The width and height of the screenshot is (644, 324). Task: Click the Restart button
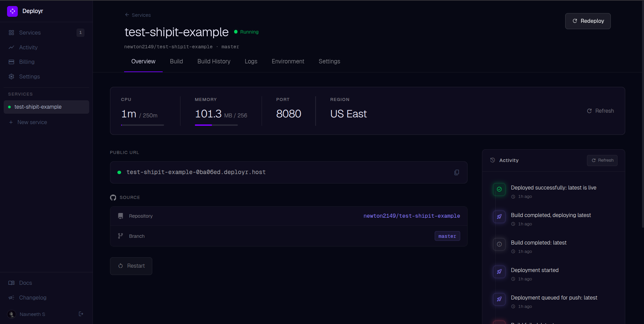[131, 266]
